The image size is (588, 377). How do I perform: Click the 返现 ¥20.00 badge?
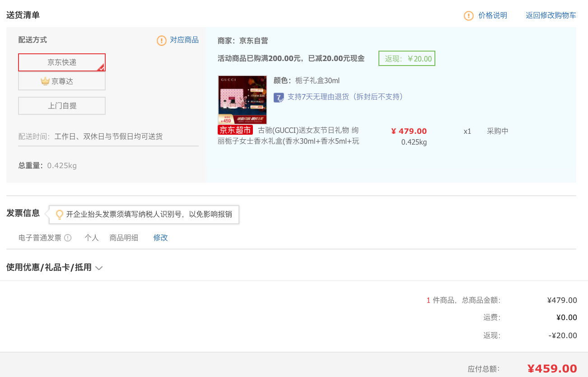coord(407,59)
